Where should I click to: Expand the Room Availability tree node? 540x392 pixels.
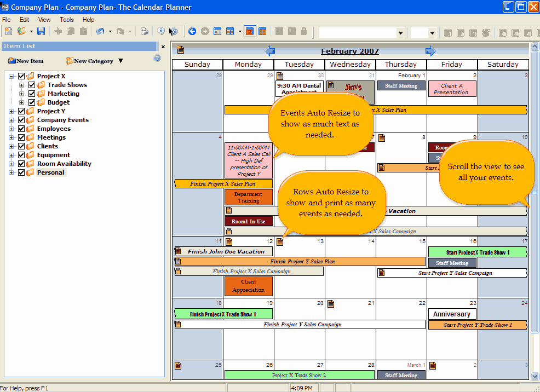click(11, 164)
